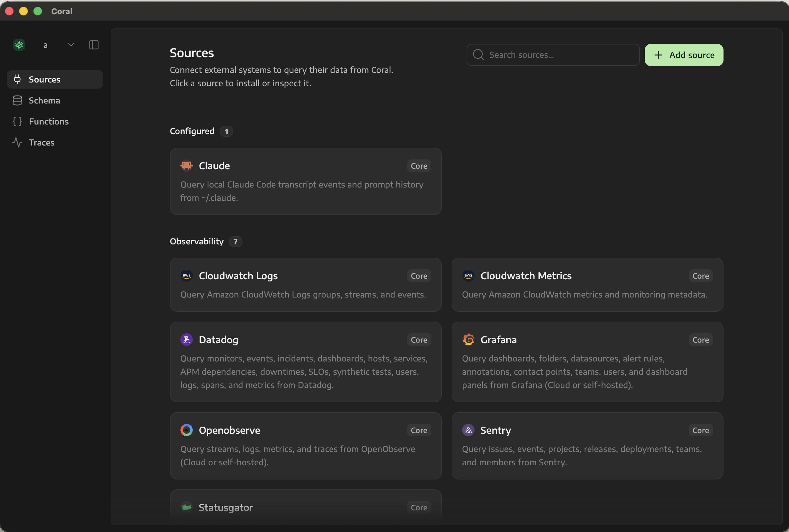Click the 'Observability' section heading
Viewport: 789px width, 532px height.
pos(197,241)
